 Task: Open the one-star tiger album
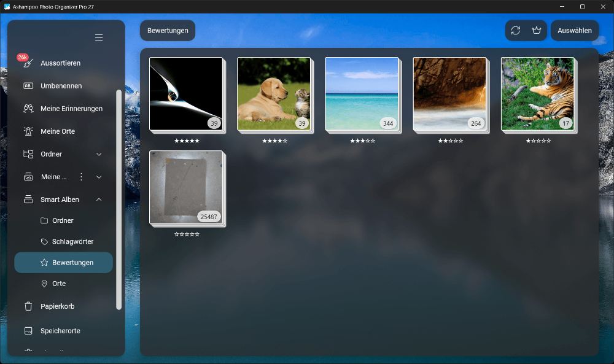click(538, 95)
